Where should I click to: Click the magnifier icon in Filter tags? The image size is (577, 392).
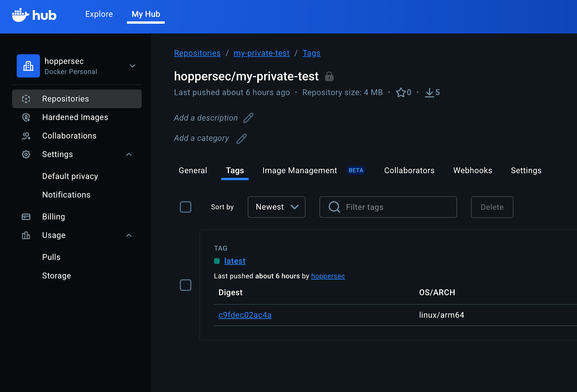pyautogui.click(x=334, y=207)
